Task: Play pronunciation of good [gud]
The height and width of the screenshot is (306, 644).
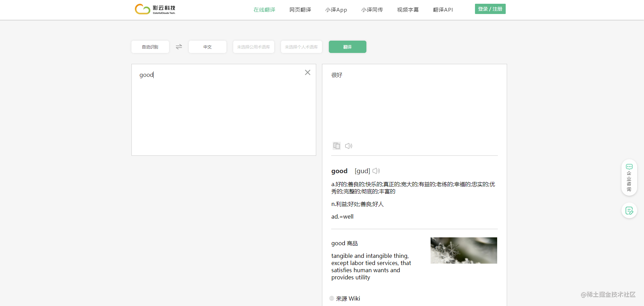Action: click(x=376, y=171)
